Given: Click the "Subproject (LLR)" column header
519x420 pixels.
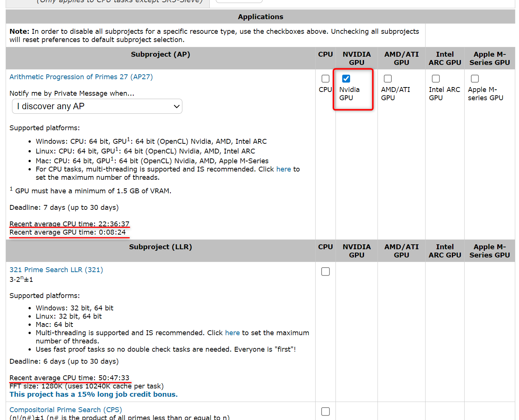Looking at the screenshot, I should 160,247.
